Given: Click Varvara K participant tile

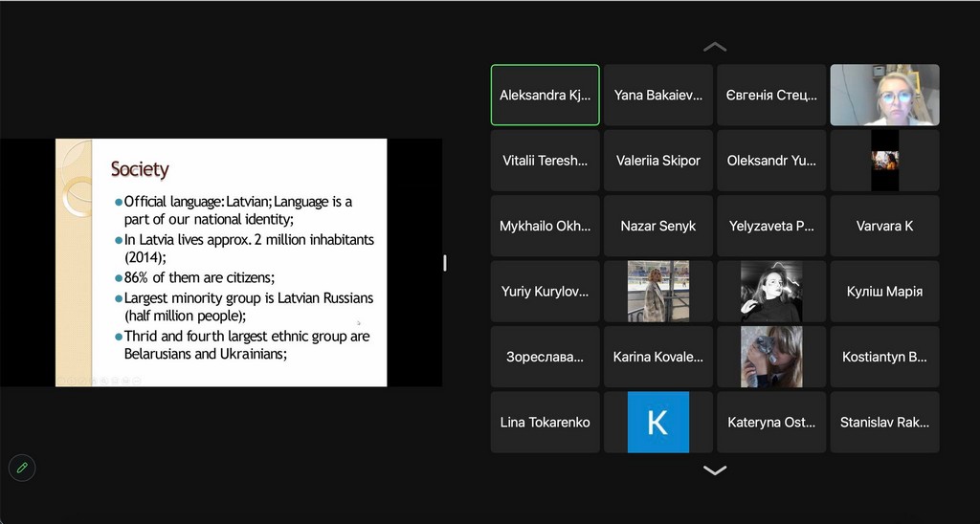Looking at the screenshot, I should 884,227.
